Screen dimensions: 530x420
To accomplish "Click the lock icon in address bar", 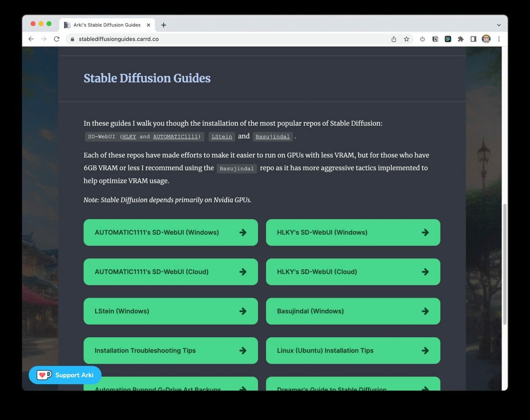I will pyautogui.click(x=73, y=39).
